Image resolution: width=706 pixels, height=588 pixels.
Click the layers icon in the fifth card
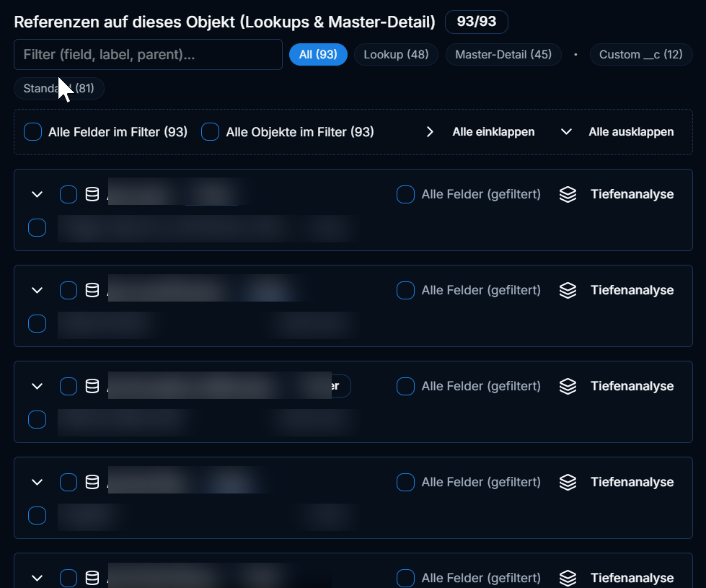(568, 578)
